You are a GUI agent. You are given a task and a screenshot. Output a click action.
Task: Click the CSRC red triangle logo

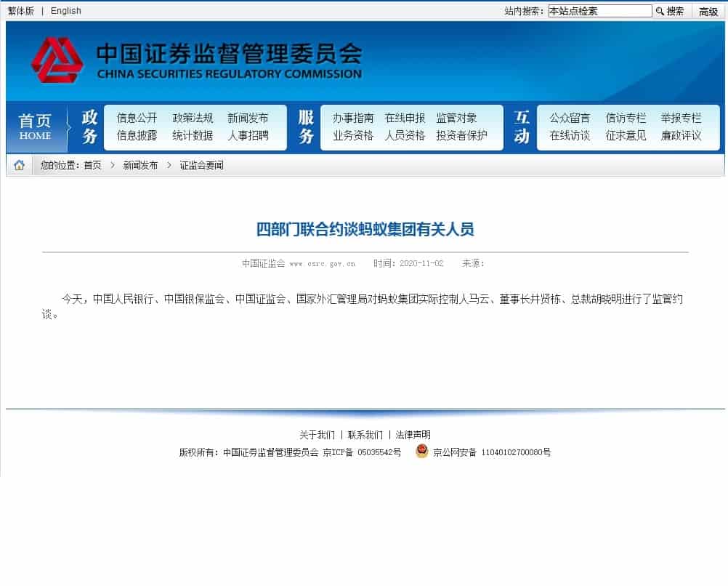coord(57,60)
